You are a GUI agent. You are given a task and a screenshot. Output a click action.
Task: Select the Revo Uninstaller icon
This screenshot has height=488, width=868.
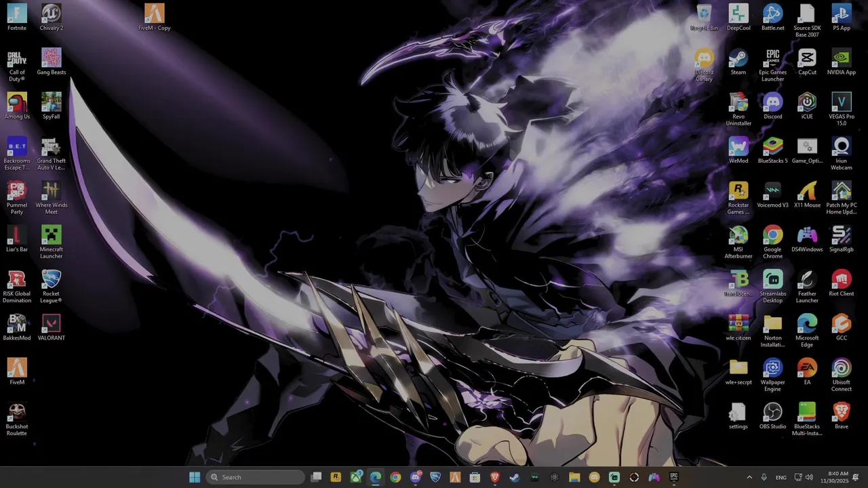point(738,109)
